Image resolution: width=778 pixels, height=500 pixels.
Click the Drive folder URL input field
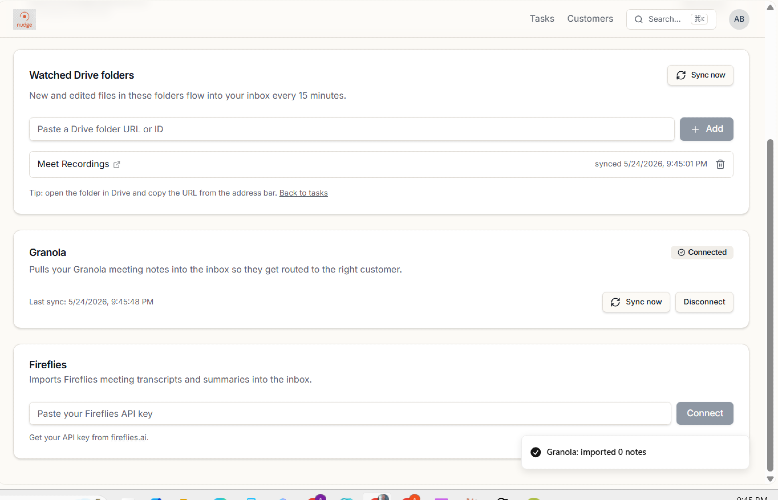[x=352, y=129]
